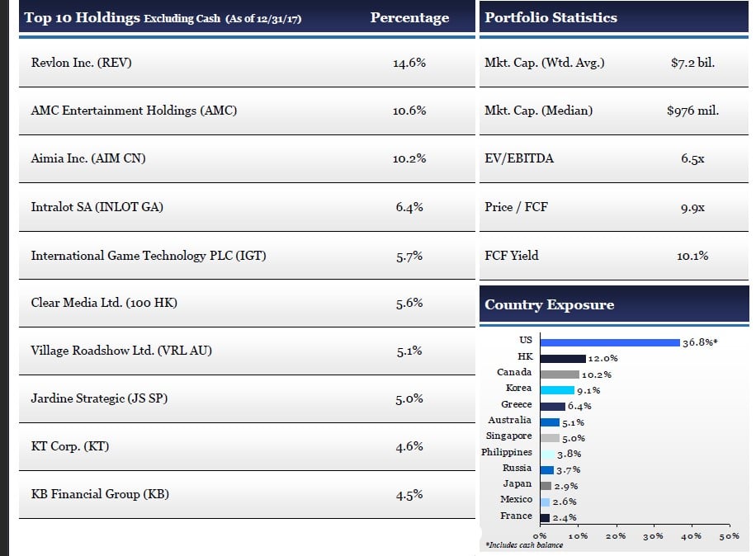The height and width of the screenshot is (556, 756).
Task: Click the FCF Yield 10.1% value
Action: click(x=692, y=256)
